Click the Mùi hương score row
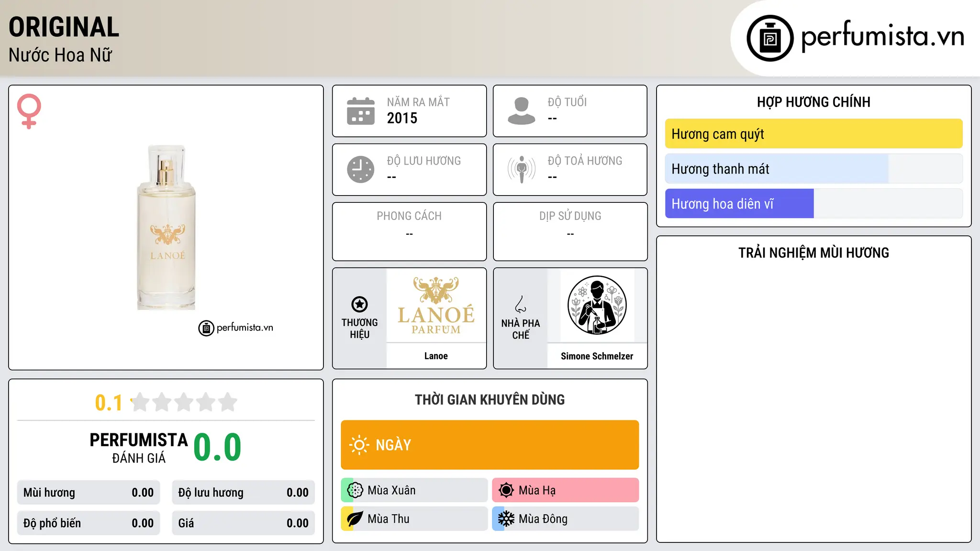Image resolution: width=980 pixels, height=551 pixels. [x=89, y=493]
